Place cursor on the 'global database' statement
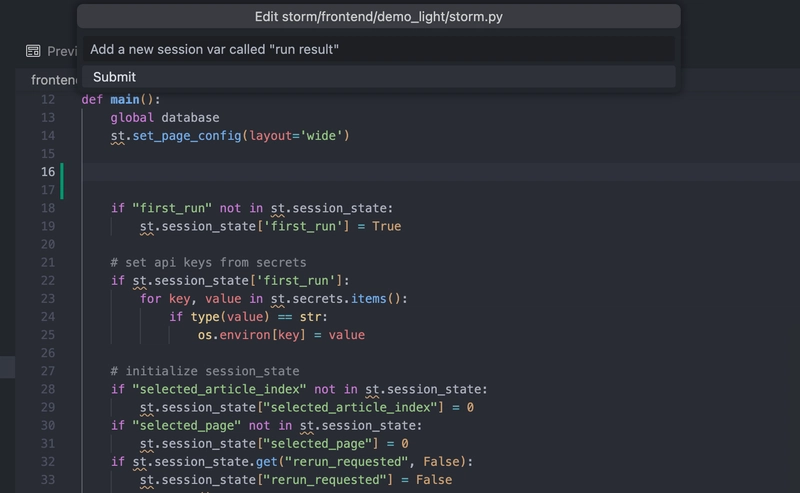 coord(165,117)
